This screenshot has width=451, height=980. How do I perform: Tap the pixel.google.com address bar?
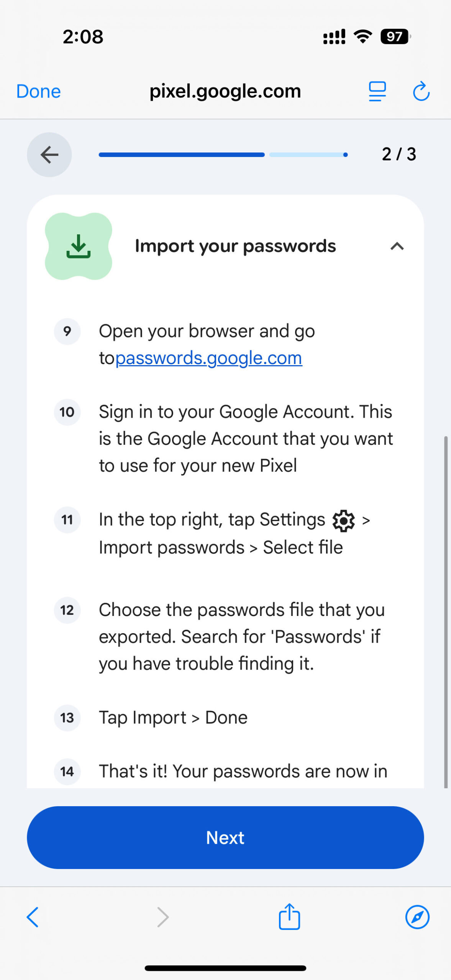(x=225, y=91)
